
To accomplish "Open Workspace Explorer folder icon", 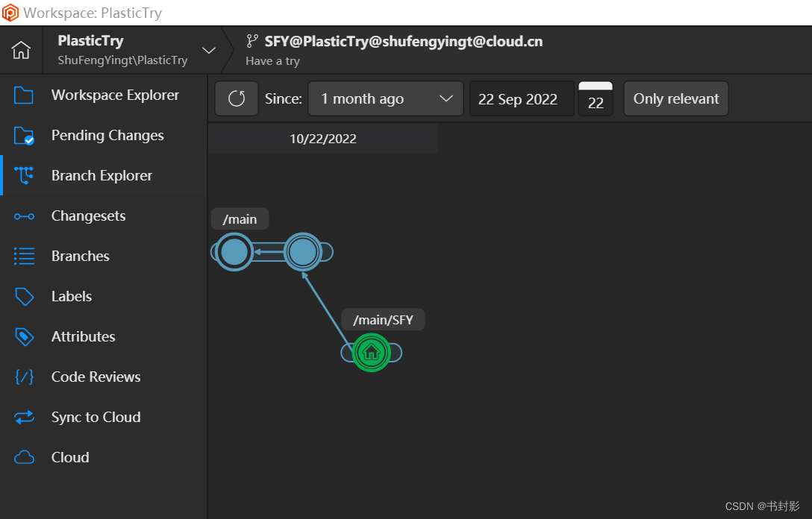I will click(x=24, y=95).
